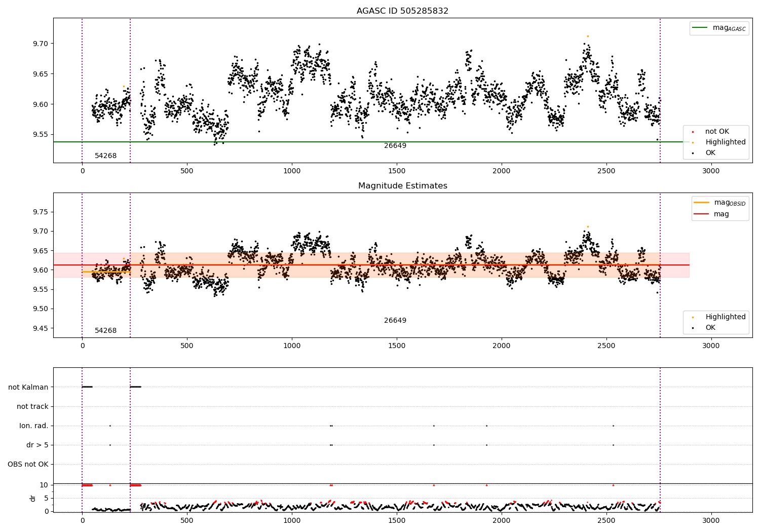Click the 10 tick on the dr axis
Viewport: 760px width, 532px height.
tap(44, 485)
